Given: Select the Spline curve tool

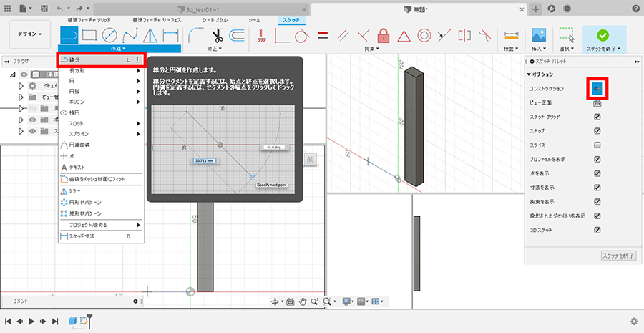Looking at the screenshot, I should tap(130, 35).
